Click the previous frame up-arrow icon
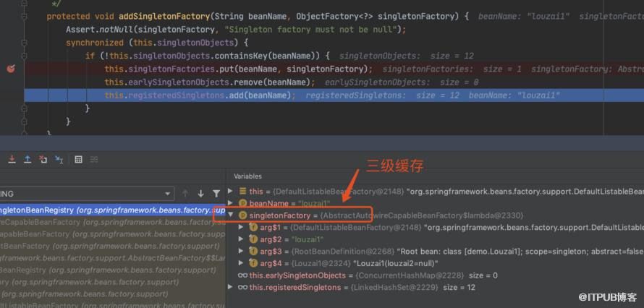Screen dimensions: 644x308 [x=185, y=194]
